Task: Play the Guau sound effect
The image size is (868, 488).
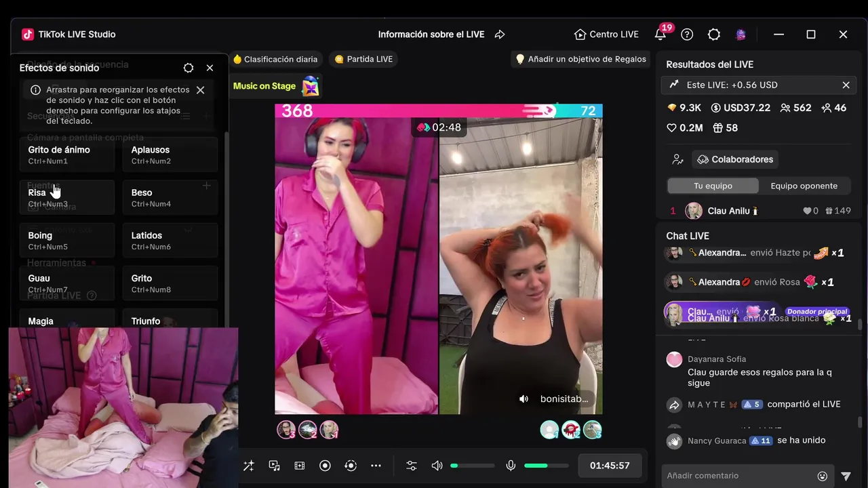Action: coord(67,283)
